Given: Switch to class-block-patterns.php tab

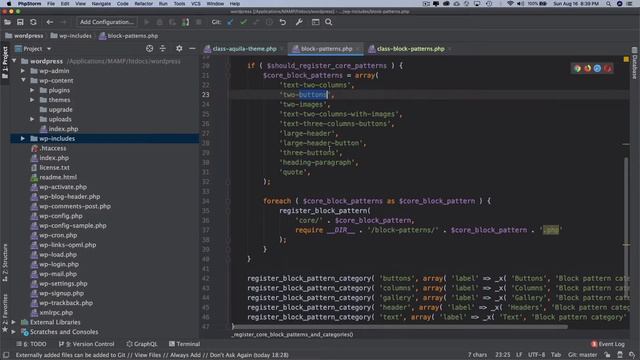Looking at the screenshot, I should click(410, 49).
